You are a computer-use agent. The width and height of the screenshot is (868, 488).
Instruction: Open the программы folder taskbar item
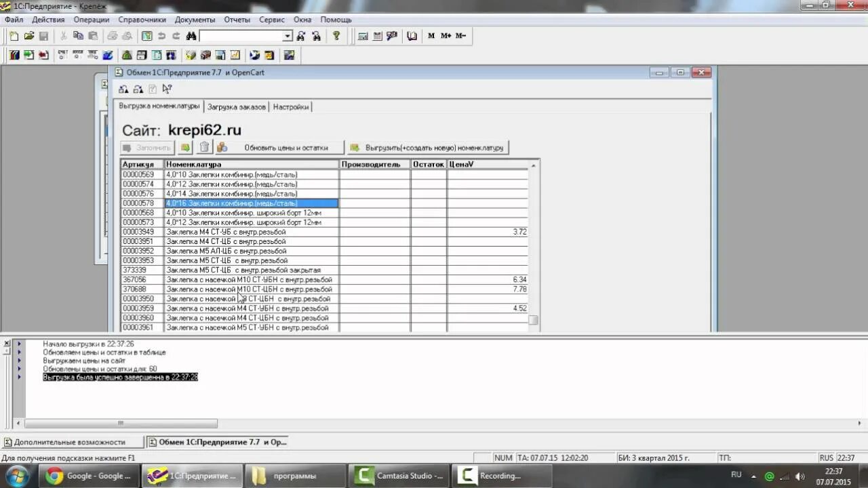295,476
